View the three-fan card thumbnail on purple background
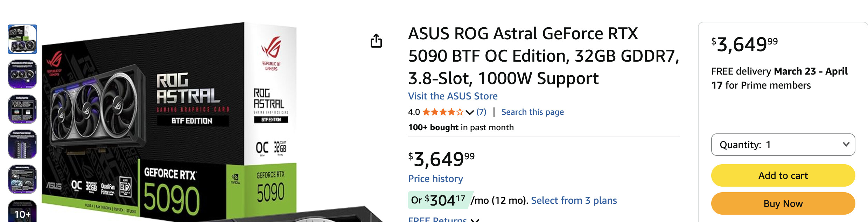 (22, 74)
